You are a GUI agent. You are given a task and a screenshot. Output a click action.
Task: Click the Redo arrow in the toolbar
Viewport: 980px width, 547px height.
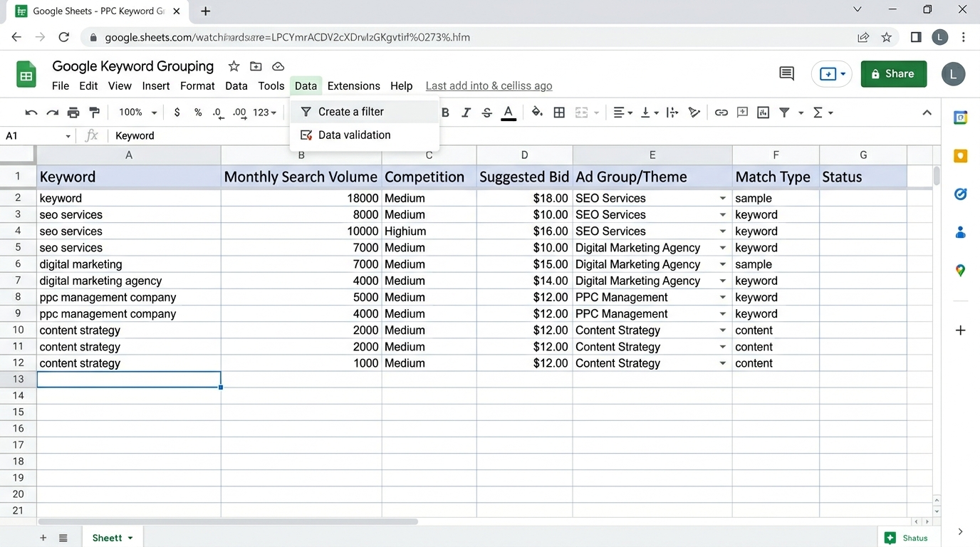pos(52,113)
